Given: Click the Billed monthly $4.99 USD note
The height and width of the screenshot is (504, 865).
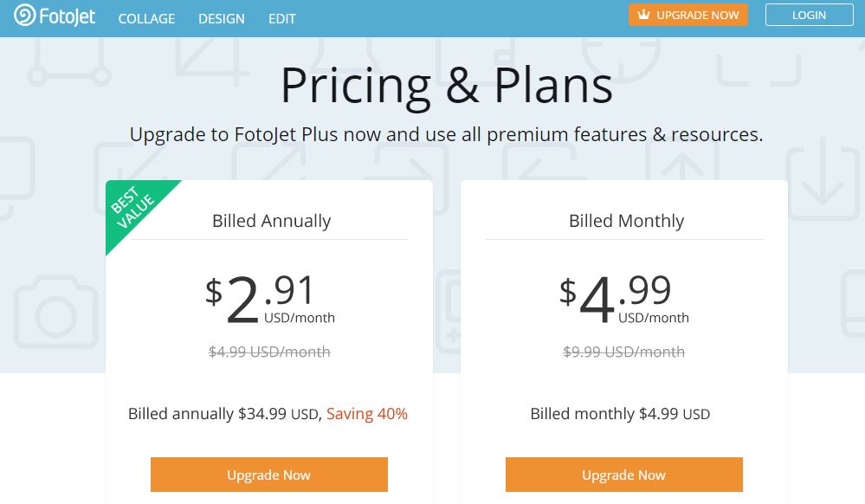Looking at the screenshot, I should (620, 413).
